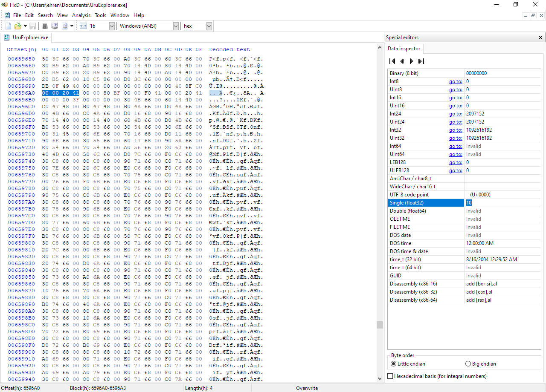The image size is (546, 392).
Task: Open the Search menu
Action: [x=45, y=15]
